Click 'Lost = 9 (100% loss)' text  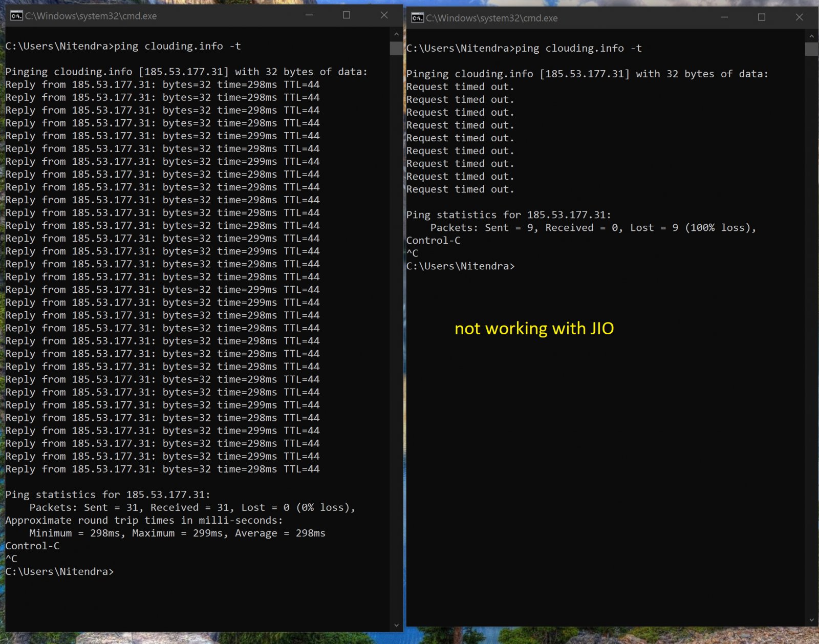tap(691, 227)
